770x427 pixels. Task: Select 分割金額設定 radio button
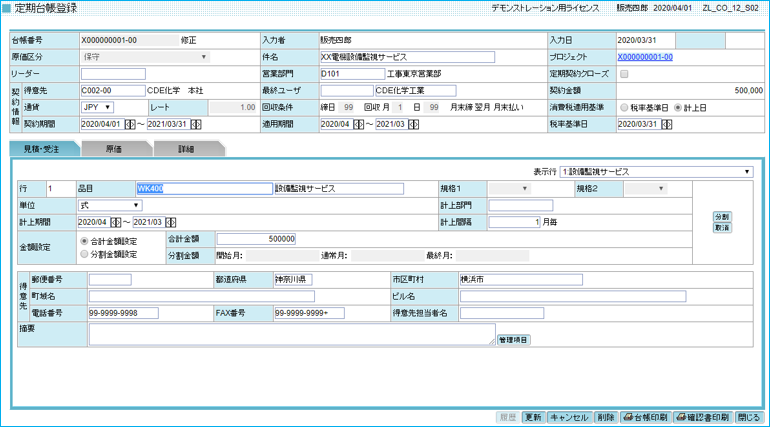pyautogui.click(x=83, y=255)
